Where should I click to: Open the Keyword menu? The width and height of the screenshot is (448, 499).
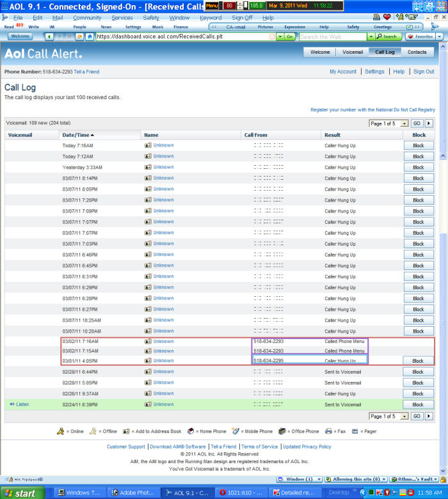click(211, 18)
